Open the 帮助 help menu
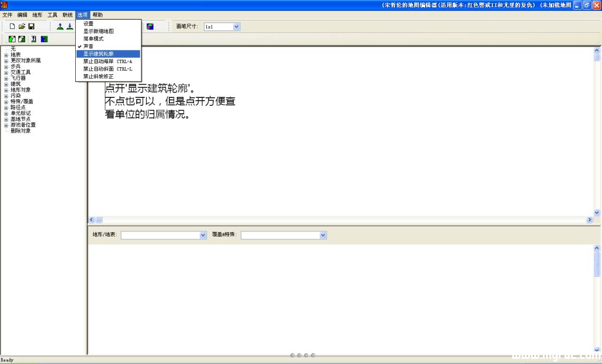The width and height of the screenshot is (602, 364). point(97,15)
